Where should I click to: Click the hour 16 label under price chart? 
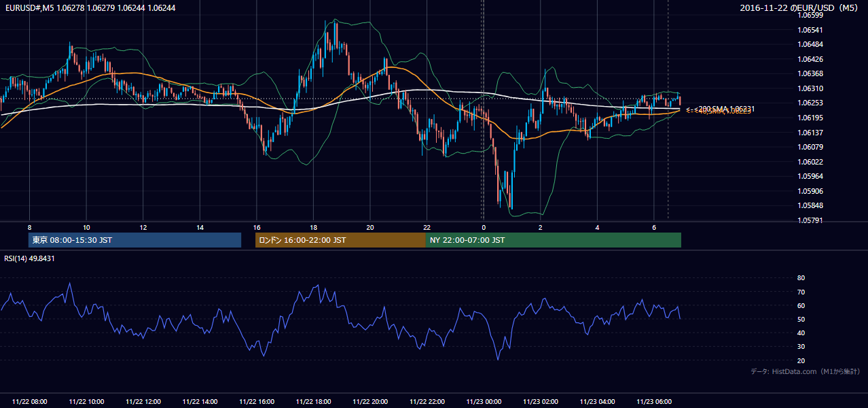pyautogui.click(x=257, y=227)
